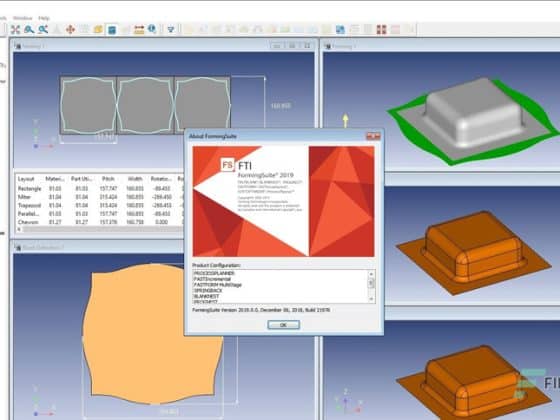Select BLANKNEST in Product Configuration list
Screen dimensions: 560x420
pyautogui.click(x=206, y=296)
